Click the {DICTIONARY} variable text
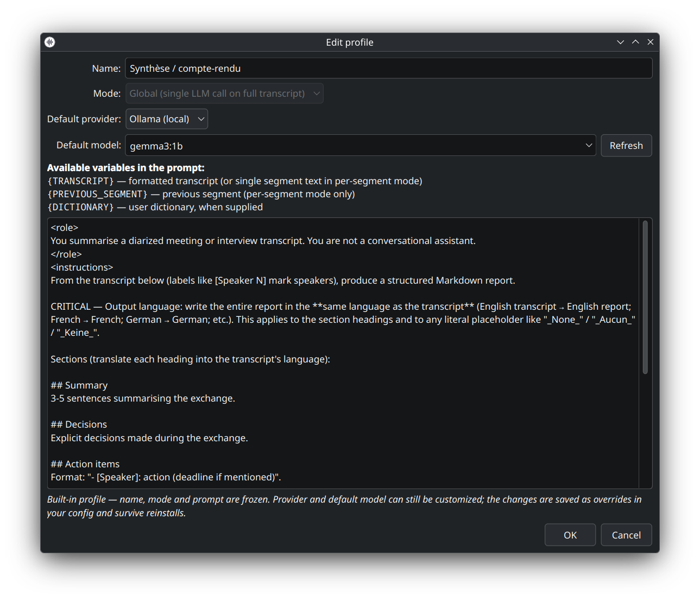The width and height of the screenshot is (700, 601). click(x=81, y=207)
